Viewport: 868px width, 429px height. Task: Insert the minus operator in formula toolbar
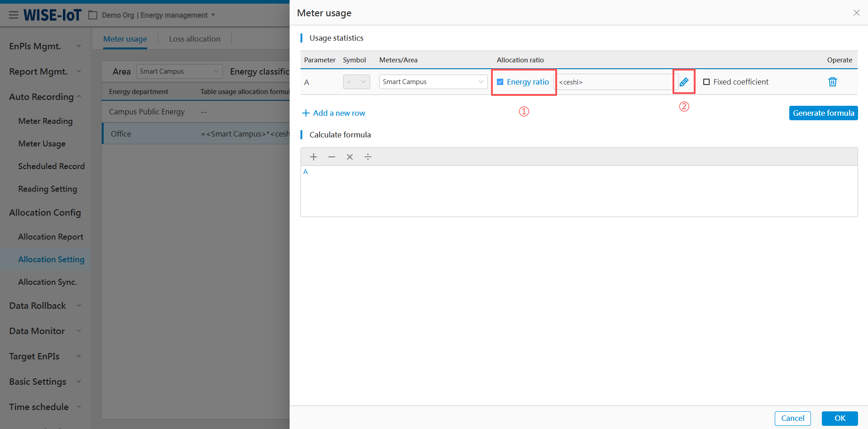(x=332, y=157)
